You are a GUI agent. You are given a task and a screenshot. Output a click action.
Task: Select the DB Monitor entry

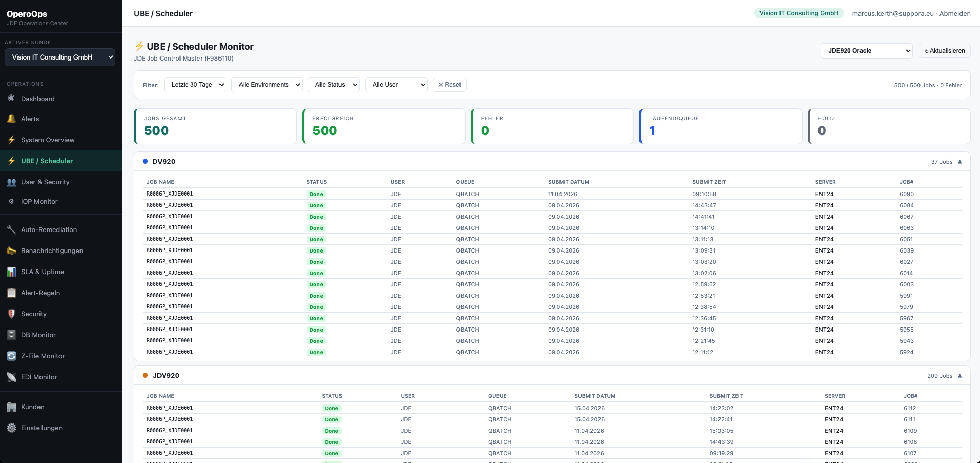[38, 335]
